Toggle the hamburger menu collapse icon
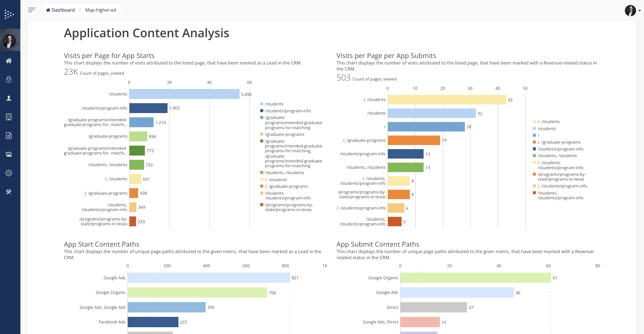 [x=32, y=10]
